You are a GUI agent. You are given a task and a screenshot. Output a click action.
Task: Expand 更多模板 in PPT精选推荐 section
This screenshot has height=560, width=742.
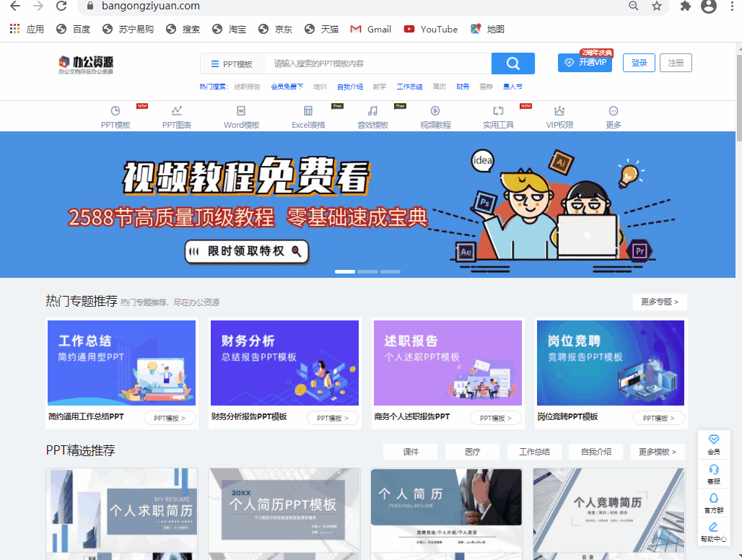click(x=658, y=452)
